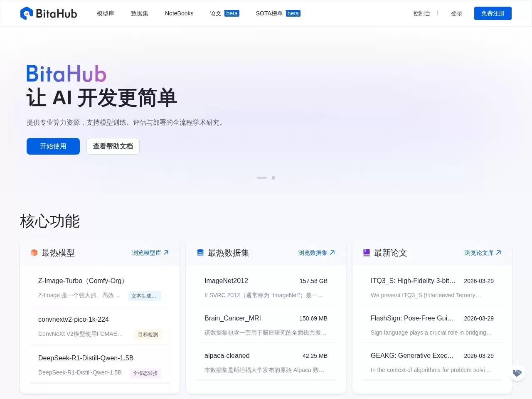Click the 开始使用 button
This screenshot has width=532, height=399.
point(53,146)
